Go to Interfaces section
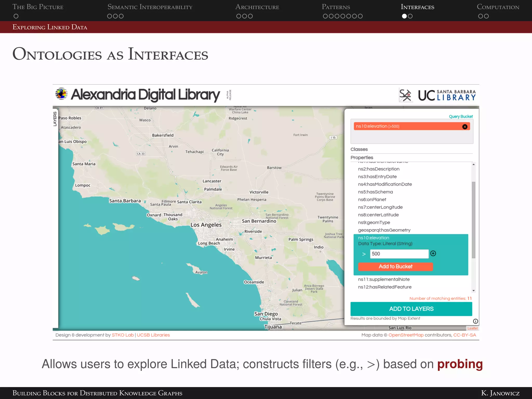 click(417, 7)
